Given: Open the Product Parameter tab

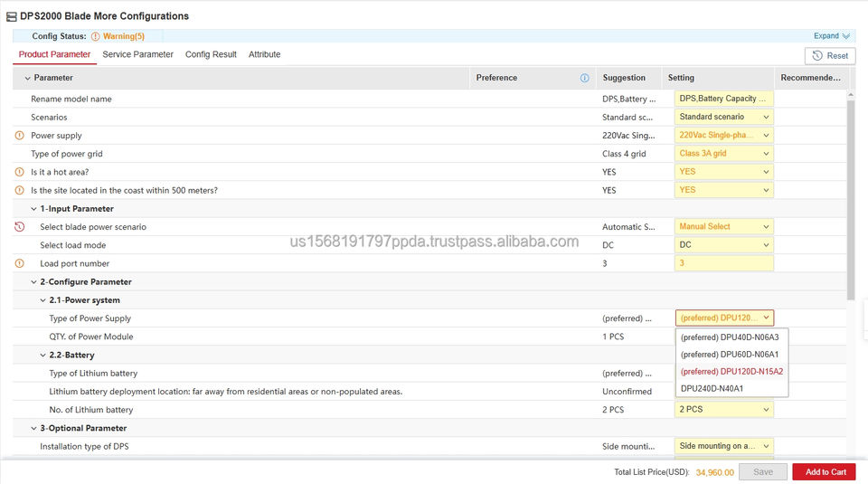Looking at the screenshot, I should 54,54.
